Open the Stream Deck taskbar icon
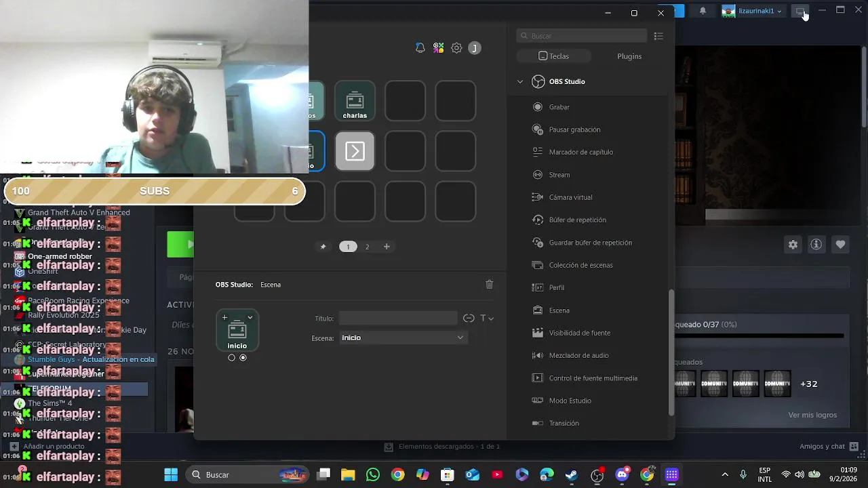The height and width of the screenshot is (488, 868). [671, 474]
